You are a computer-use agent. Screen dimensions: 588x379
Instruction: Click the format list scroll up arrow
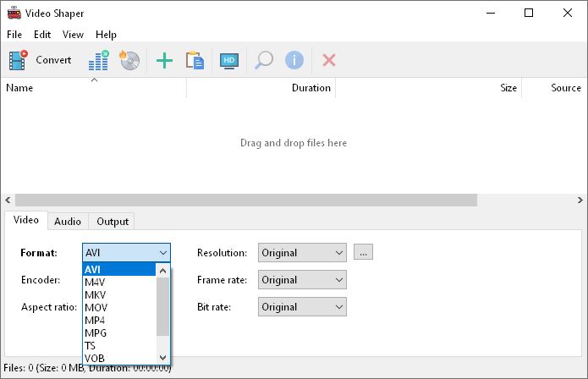tap(162, 270)
